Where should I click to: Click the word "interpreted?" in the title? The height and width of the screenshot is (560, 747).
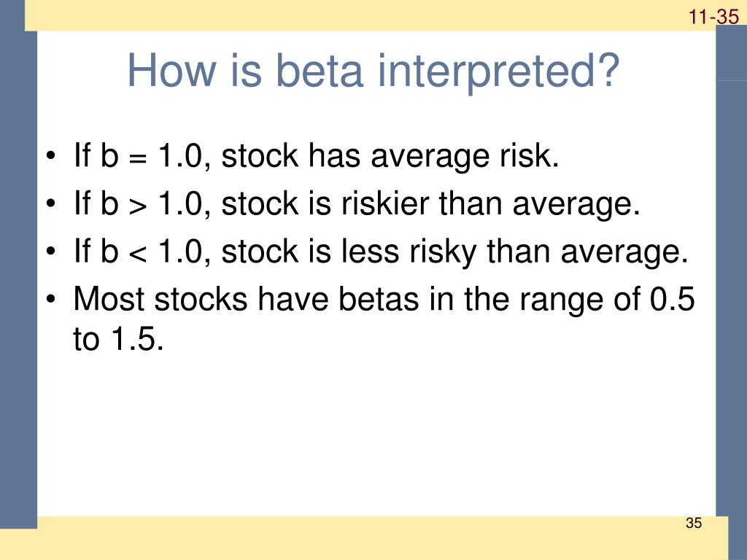pos(498,71)
